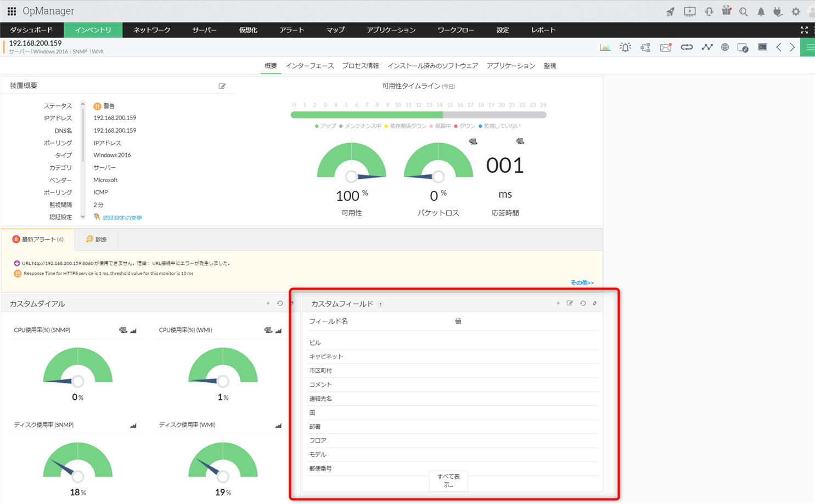Viewport: 815px width, 504px height.
Task: Switch to the インターフェース tab
Action: coord(310,66)
